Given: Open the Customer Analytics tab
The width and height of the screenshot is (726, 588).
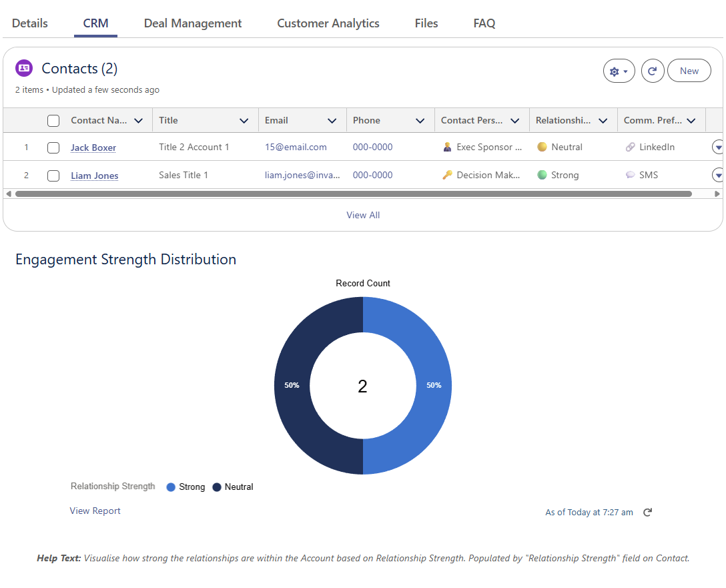Looking at the screenshot, I should [x=328, y=23].
